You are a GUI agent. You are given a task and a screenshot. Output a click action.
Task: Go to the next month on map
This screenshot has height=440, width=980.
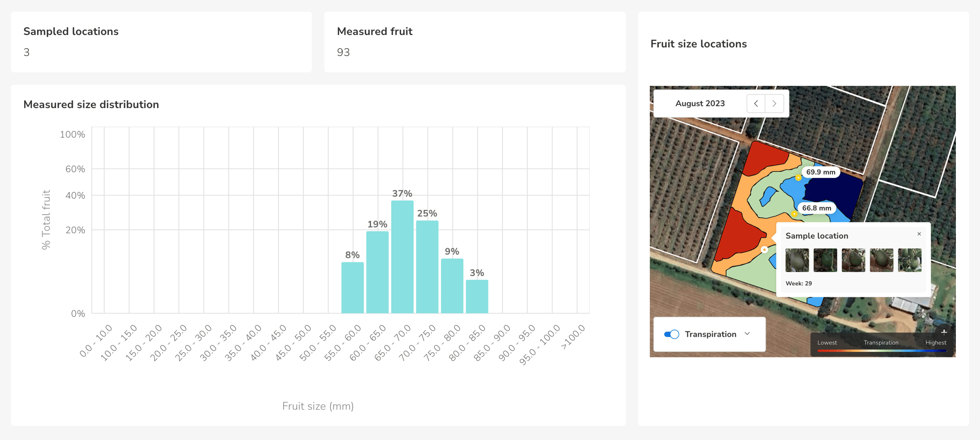point(774,104)
